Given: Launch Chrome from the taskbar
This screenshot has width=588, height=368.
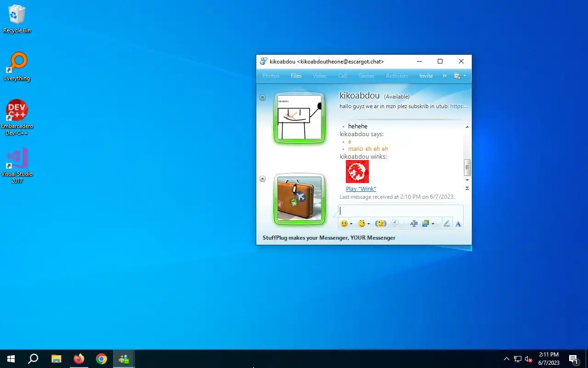Looking at the screenshot, I should click(x=102, y=359).
